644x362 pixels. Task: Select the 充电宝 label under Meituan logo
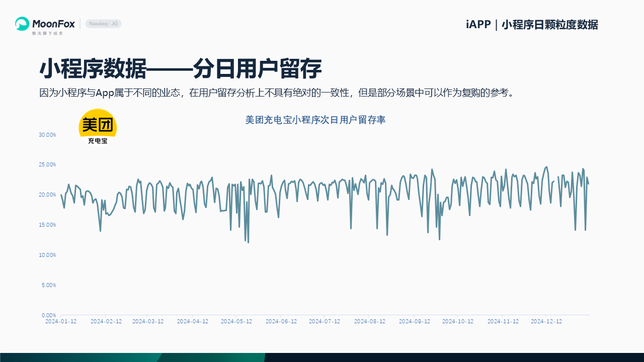(x=98, y=141)
